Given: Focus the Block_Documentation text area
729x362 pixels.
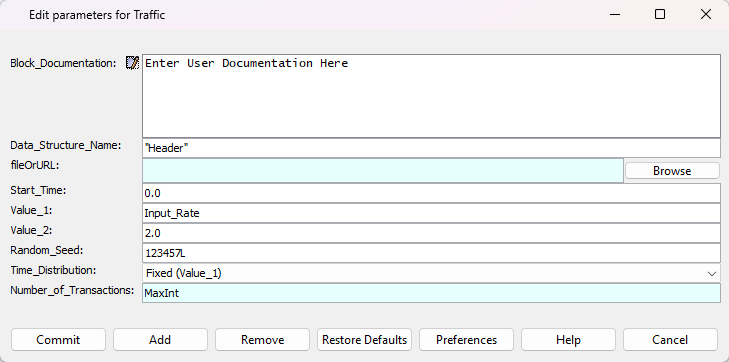Looking at the screenshot, I should pos(431,96).
